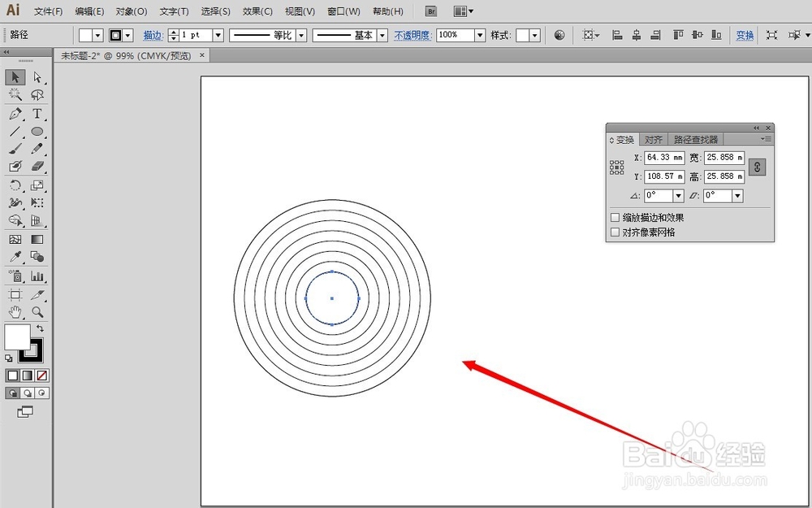Select the Paintbrush tool
This screenshot has width=812, height=508.
tap(15, 149)
